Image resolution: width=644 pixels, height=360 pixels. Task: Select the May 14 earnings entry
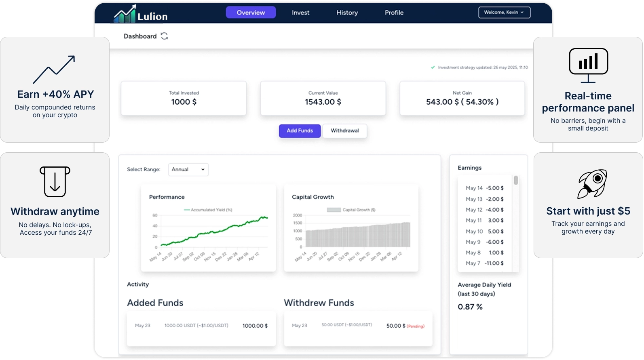[484, 188]
